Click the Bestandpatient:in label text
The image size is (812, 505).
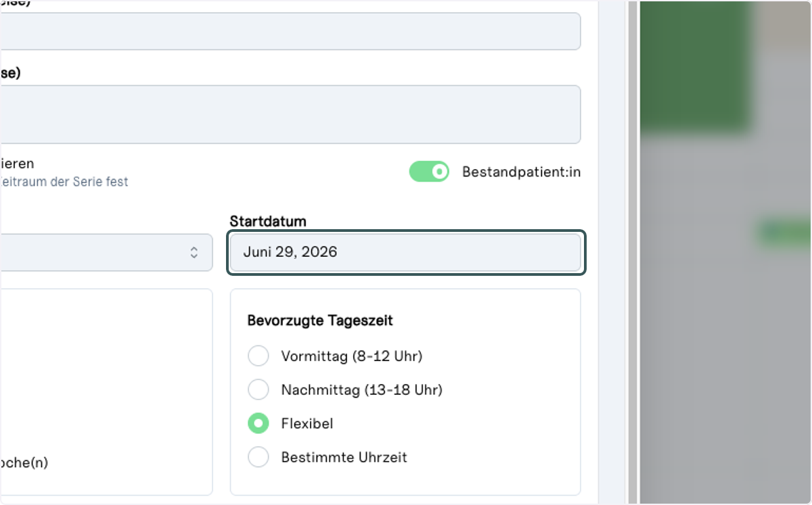click(521, 172)
